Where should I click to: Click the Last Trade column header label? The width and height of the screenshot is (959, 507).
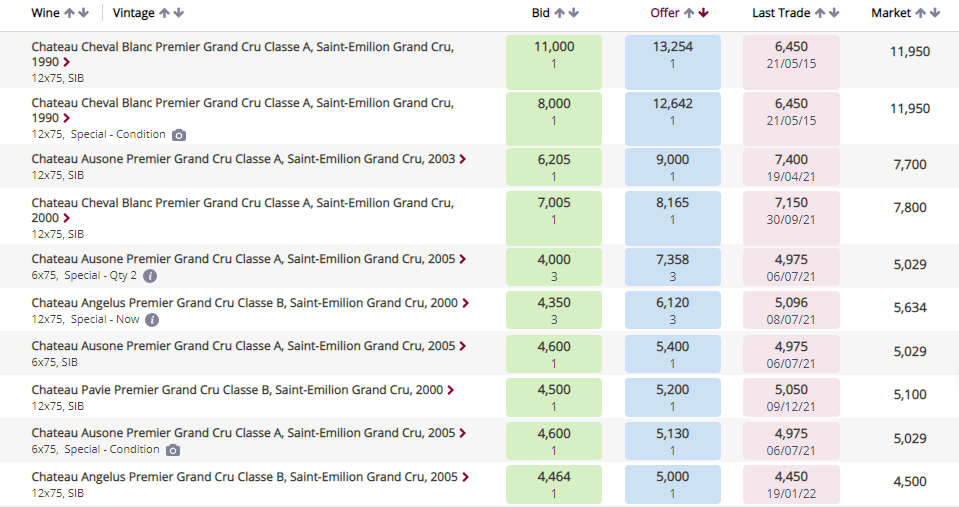click(781, 13)
